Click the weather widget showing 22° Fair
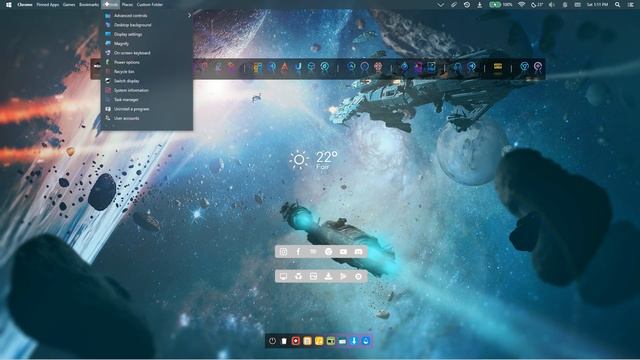 coord(313,160)
